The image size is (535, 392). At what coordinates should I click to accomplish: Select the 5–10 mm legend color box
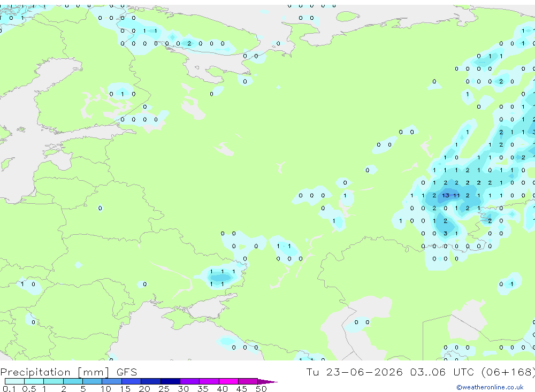pos(93,381)
